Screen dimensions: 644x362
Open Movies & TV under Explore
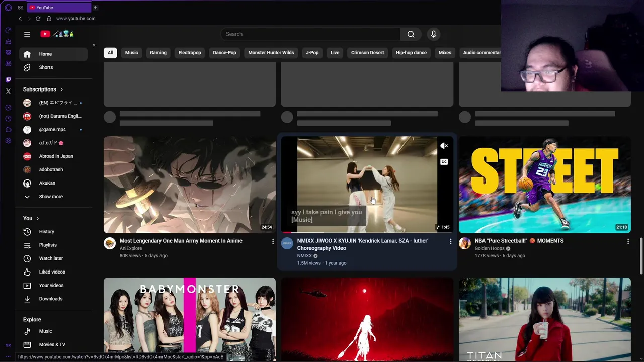pyautogui.click(x=53, y=345)
